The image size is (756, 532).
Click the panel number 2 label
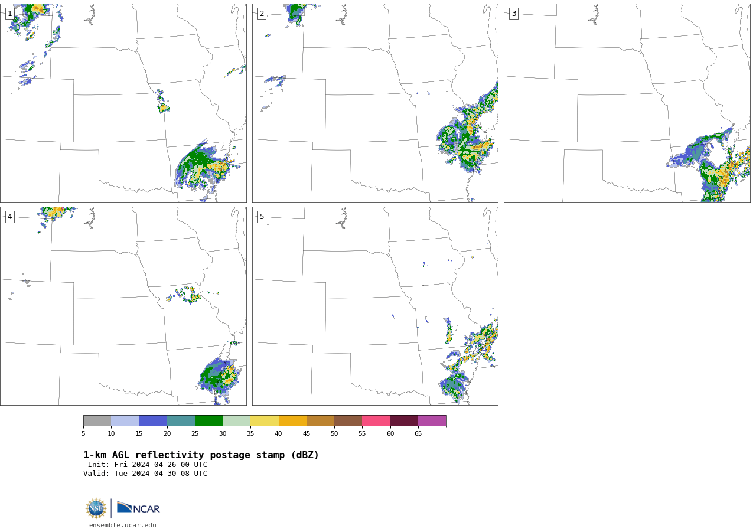pos(262,14)
